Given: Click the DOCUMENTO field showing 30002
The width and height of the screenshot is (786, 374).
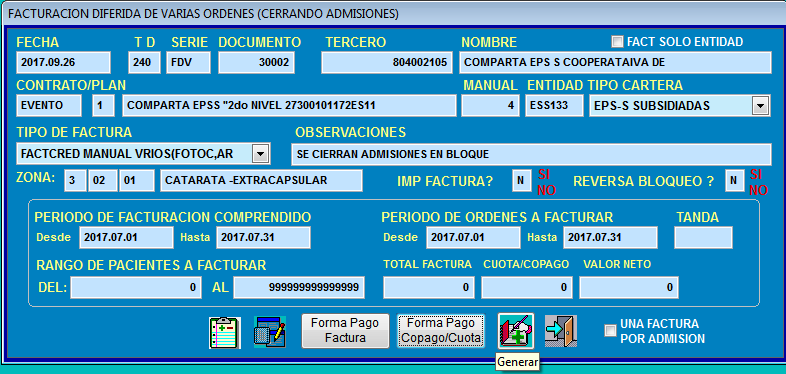Looking at the screenshot, I should [256, 63].
